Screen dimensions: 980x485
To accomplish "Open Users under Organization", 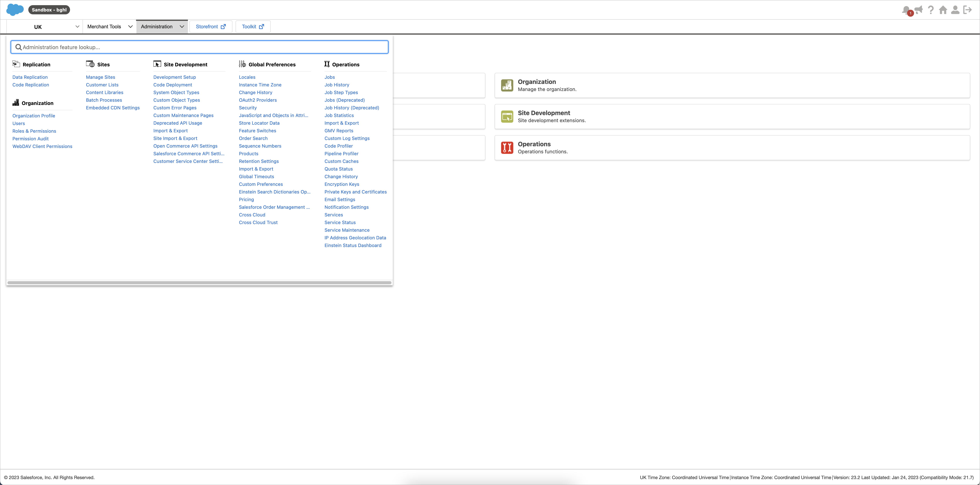I will pyautogui.click(x=19, y=123).
